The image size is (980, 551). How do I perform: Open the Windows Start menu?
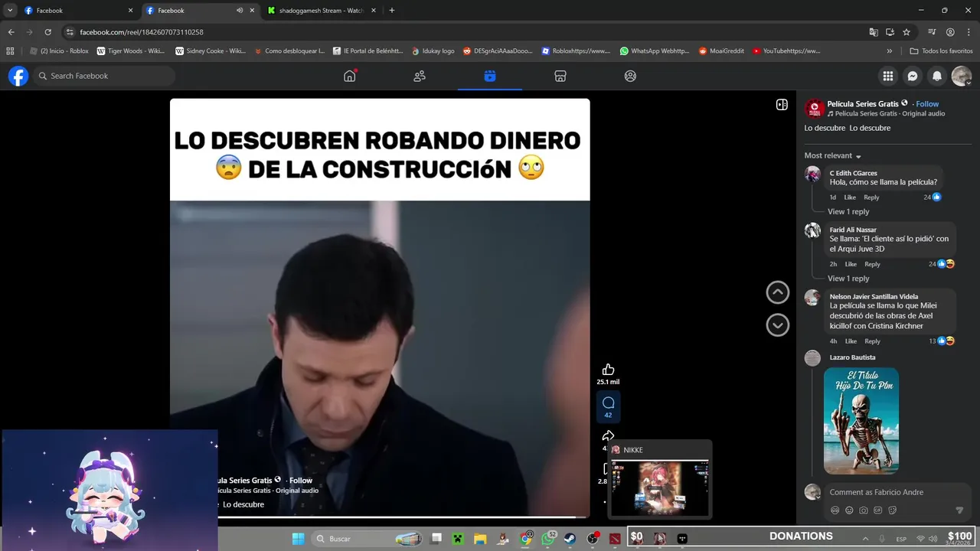tap(298, 539)
